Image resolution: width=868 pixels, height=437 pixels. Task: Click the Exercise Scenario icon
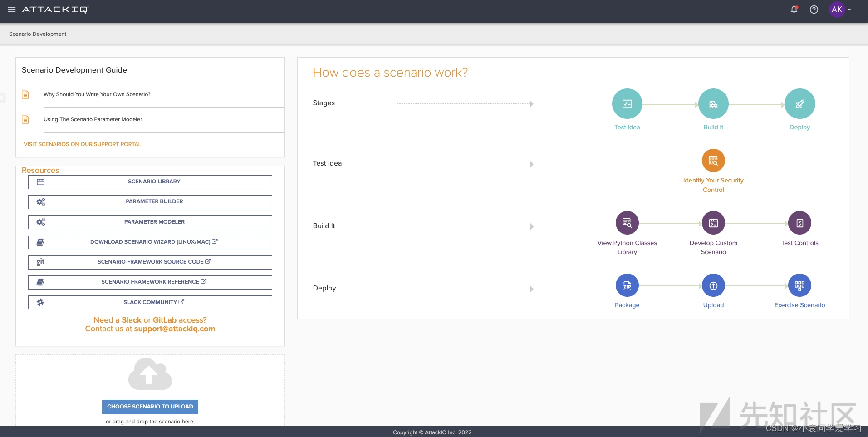click(x=799, y=285)
